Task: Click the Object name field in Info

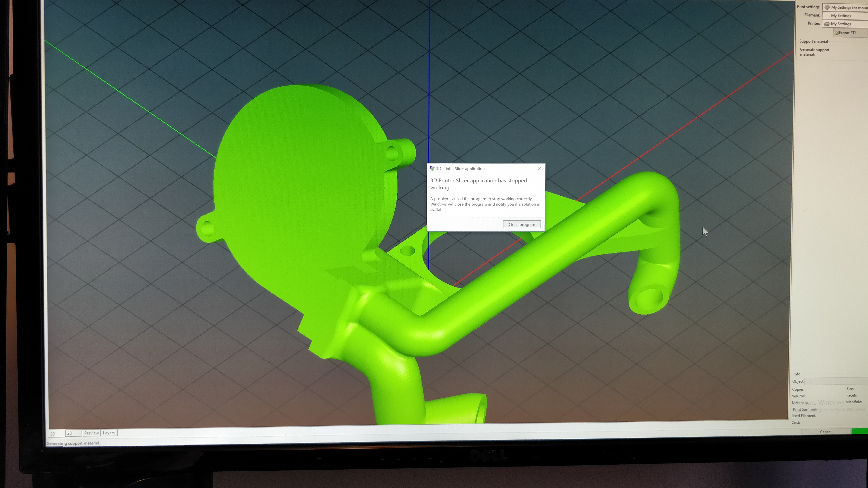Action: pos(836,381)
